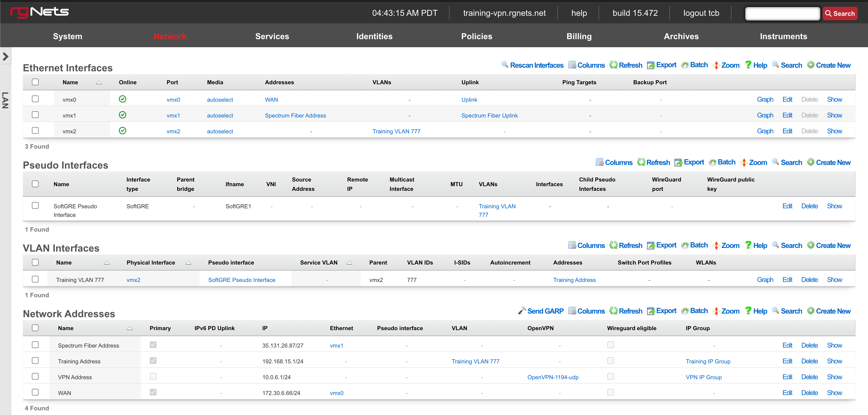868x415 pixels.
Task: Click Refresh icon in VLAN Interfaces
Action: (613, 245)
